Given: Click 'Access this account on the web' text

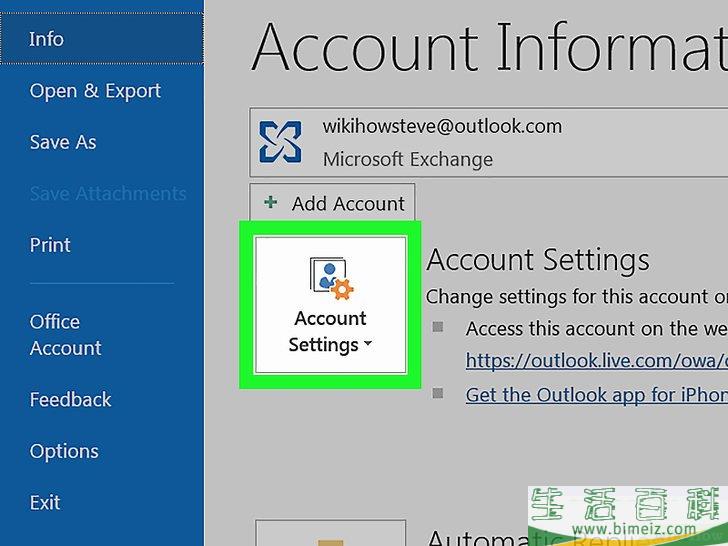Looking at the screenshot, I should pos(597,329).
